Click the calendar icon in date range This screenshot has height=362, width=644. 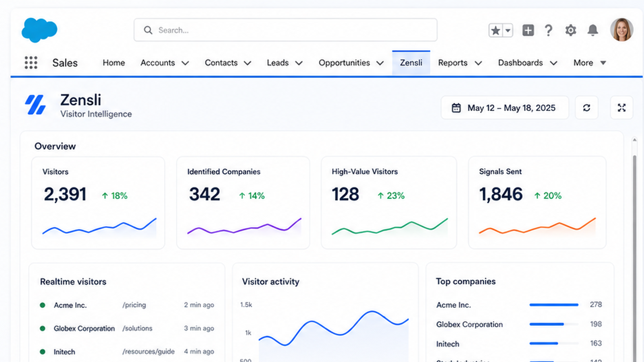click(456, 108)
